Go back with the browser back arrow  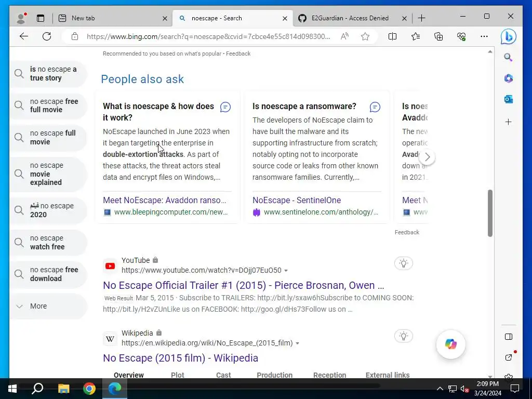pos(24,36)
